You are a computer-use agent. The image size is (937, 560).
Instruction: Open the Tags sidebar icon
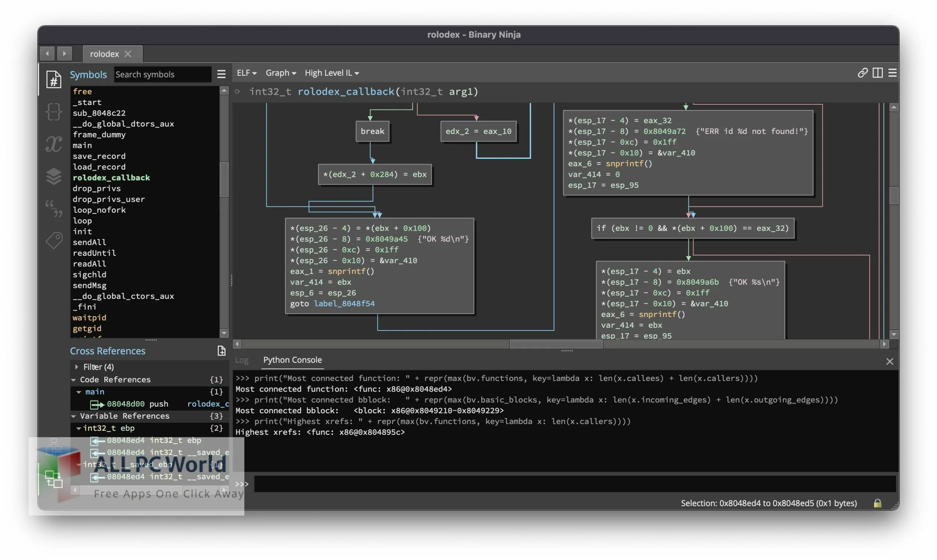pos(53,240)
